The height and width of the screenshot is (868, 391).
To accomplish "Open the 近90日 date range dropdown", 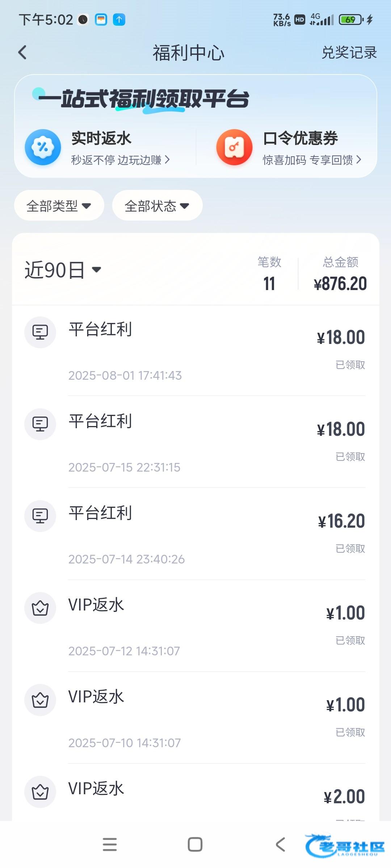I will click(63, 270).
